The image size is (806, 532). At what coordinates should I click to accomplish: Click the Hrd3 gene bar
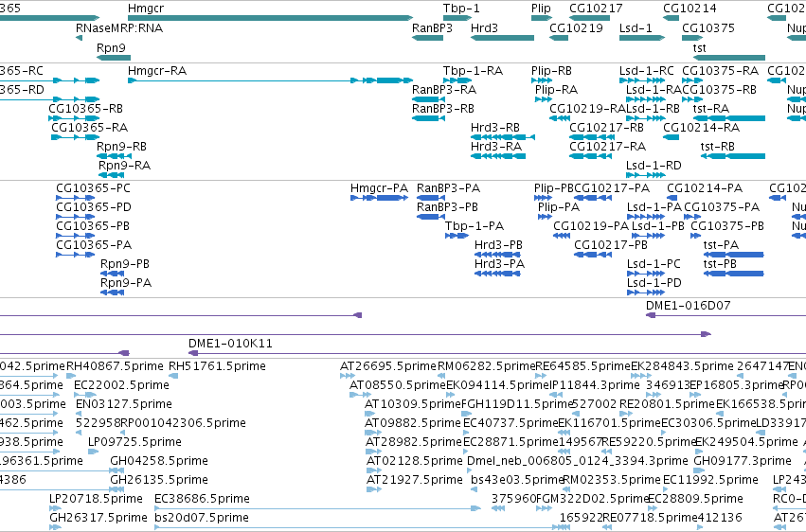click(x=502, y=38)
